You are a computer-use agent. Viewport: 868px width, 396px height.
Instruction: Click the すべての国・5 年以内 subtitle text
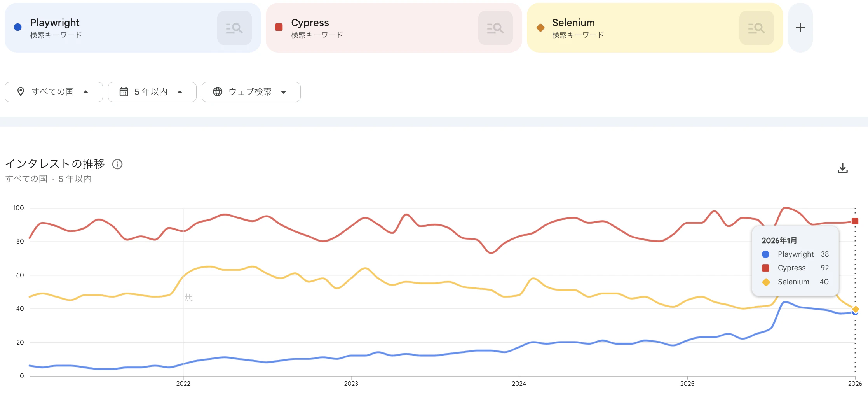49,179
